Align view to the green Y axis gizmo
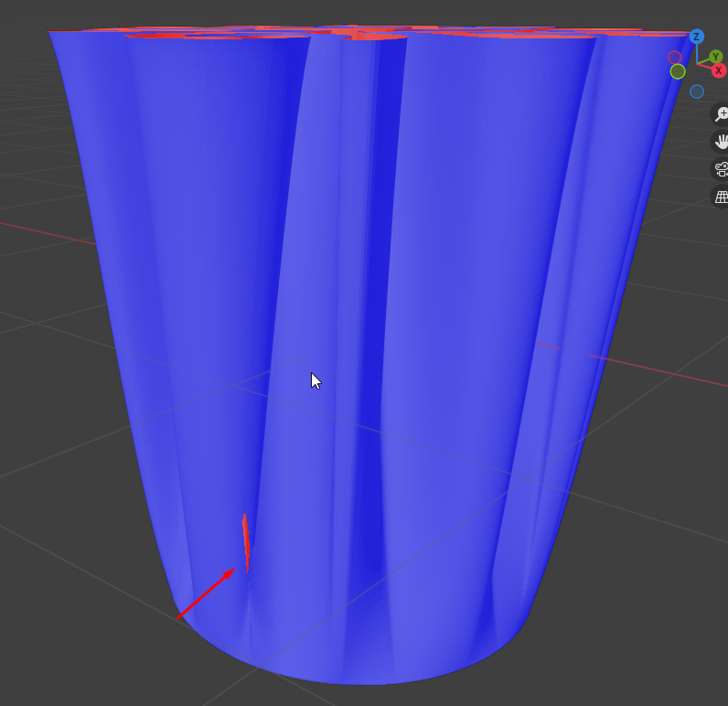This screenshot has width=728, height=706. (715, 57)
